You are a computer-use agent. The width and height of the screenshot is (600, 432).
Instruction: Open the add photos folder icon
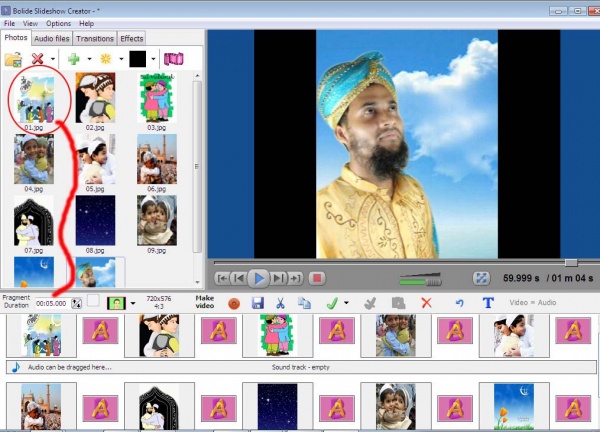(x=13, y=59)
